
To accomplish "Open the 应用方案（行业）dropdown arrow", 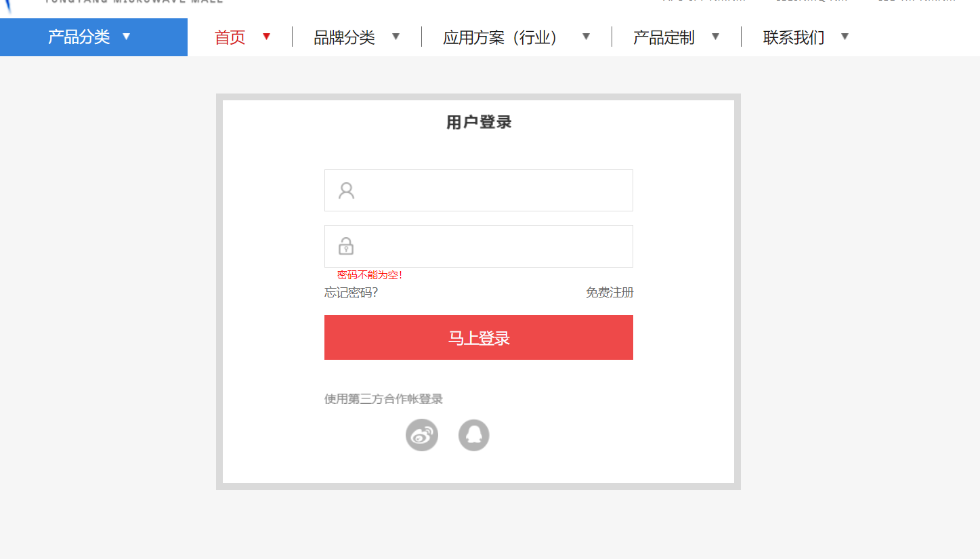I will tap(586, 37).
